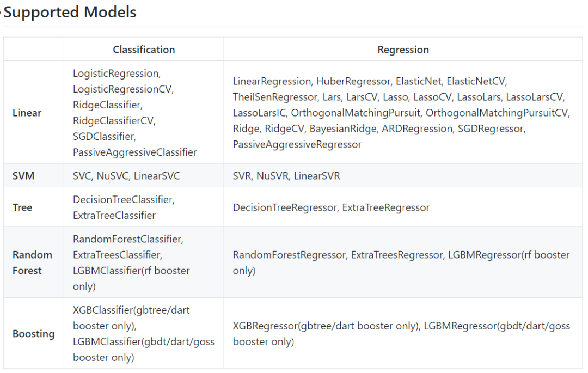Click the SVR, NuSVR, LinearSVR cell
Image resolution: width=588 pixels, height=373 pixels.
[286, 176]
